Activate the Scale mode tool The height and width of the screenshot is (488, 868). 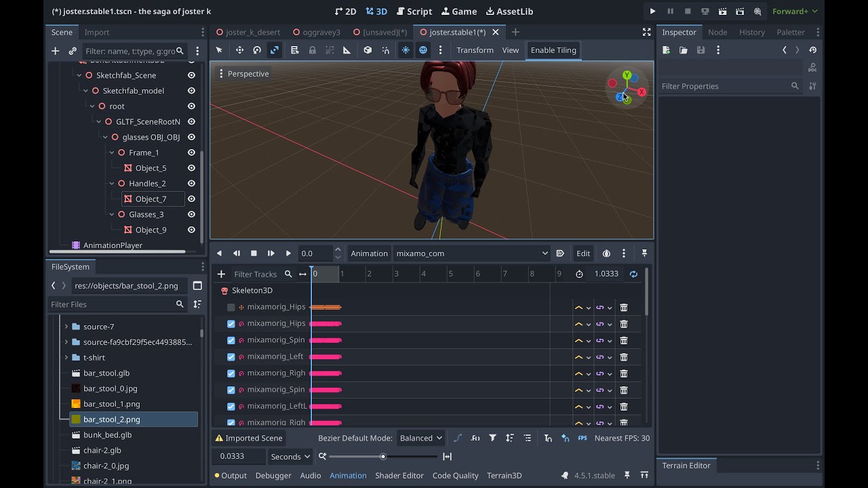click(x=275, y=50)
